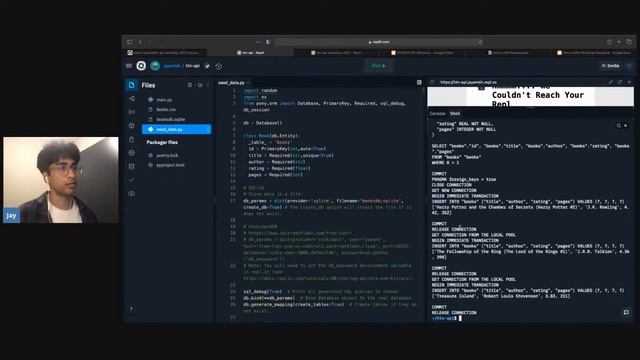Open options menu on seed_data.py row
640x360 pixels.
(x=208, y=129)
